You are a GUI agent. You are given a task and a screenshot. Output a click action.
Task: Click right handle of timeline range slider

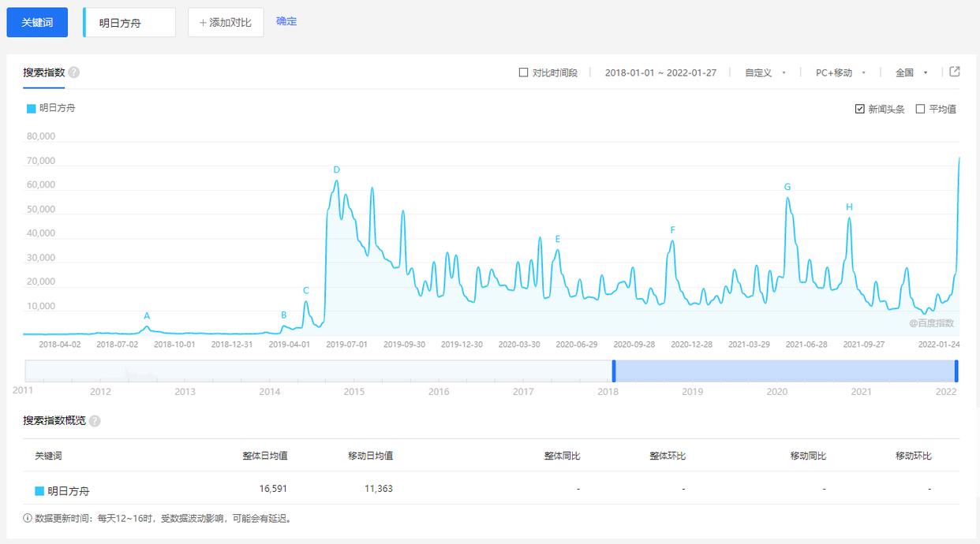click(x=956, y=371)
